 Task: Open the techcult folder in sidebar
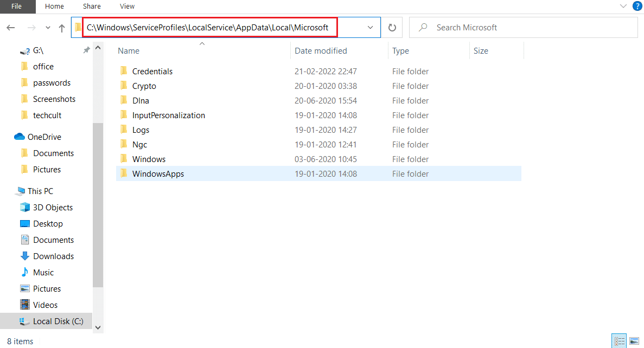click(x=41, y=115)
